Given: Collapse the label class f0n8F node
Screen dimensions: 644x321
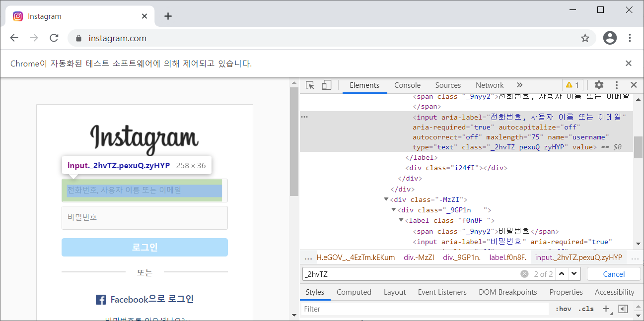Looking at the screenshot, I should pyautogui.click(x=401, y=220).
